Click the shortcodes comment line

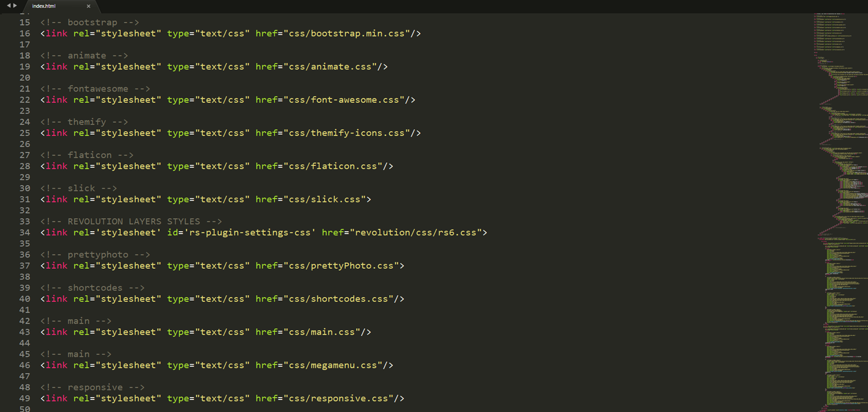click(93, 288)
